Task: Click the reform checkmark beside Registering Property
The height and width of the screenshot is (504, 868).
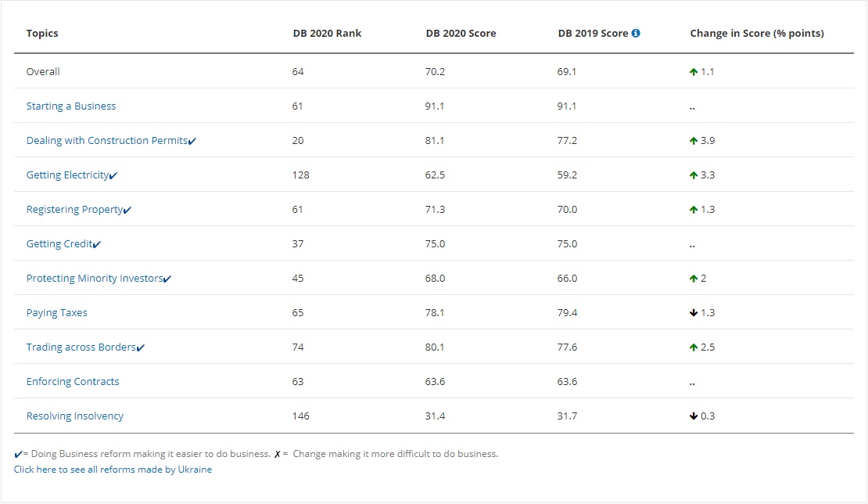Action: coord(127,211)
